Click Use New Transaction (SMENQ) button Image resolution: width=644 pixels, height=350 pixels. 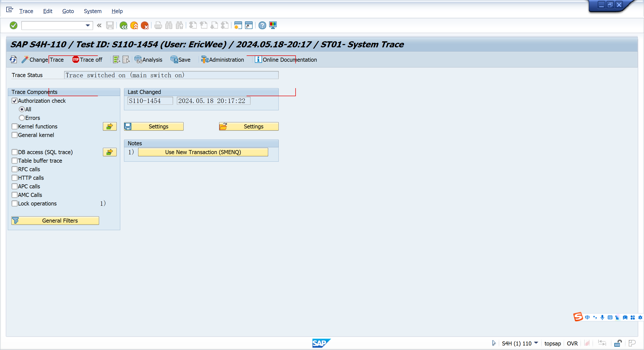coord(203,152)
